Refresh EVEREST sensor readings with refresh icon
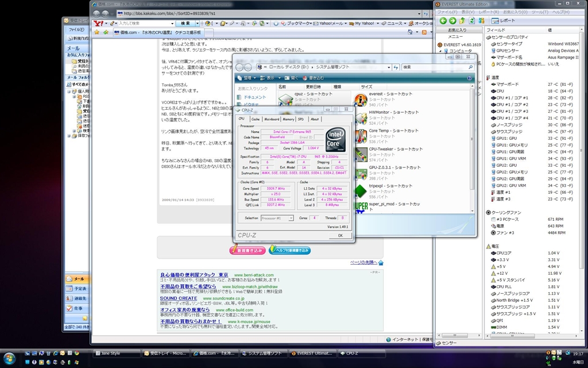This screenshot has width=588, height=368. 472,21
